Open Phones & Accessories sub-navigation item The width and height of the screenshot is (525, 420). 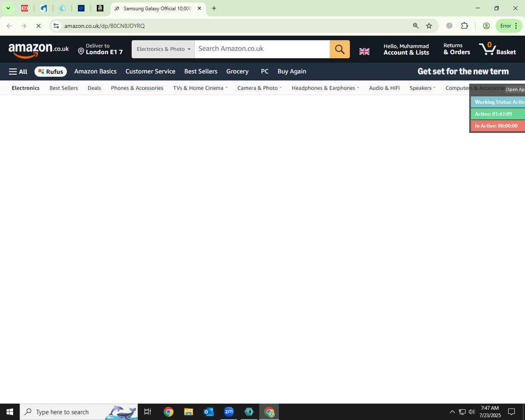pyautogui.click(x=137, y=88)
